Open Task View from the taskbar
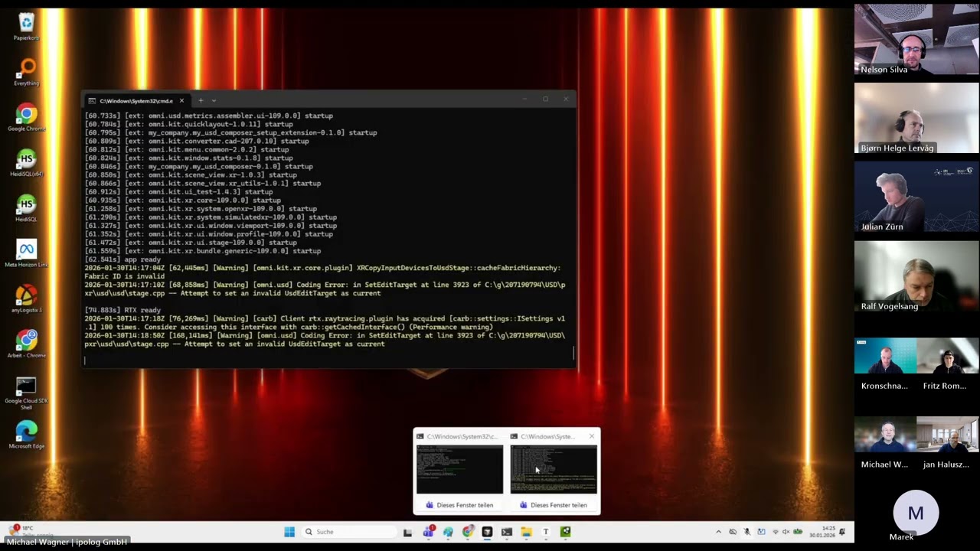The height and width of the screenshot is (551, 980). (x=408, y=532)
